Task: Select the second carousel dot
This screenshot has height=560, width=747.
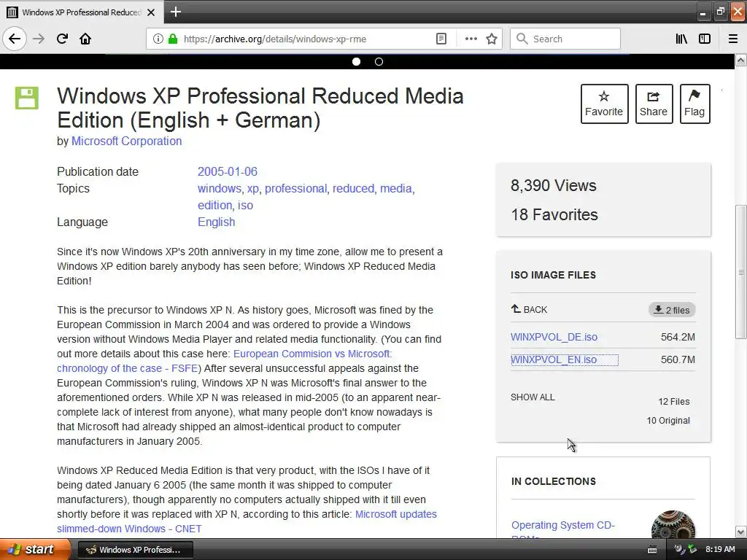Action: click(379, 61)
